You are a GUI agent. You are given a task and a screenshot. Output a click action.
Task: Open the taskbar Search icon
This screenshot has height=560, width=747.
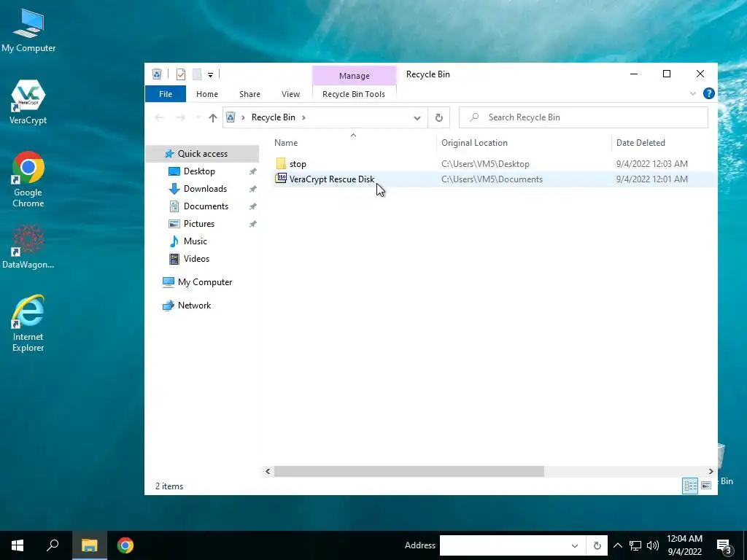(x=53, y=545)
